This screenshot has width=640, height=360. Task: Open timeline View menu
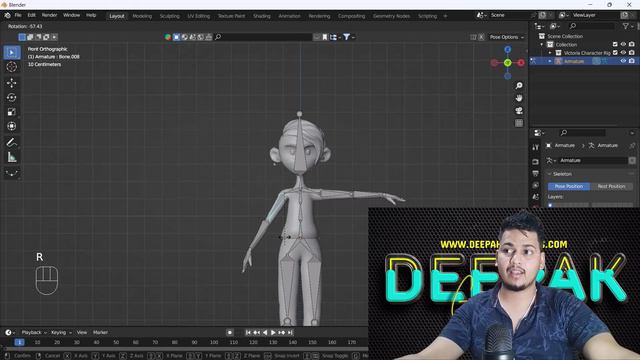[x=82, y=333]
